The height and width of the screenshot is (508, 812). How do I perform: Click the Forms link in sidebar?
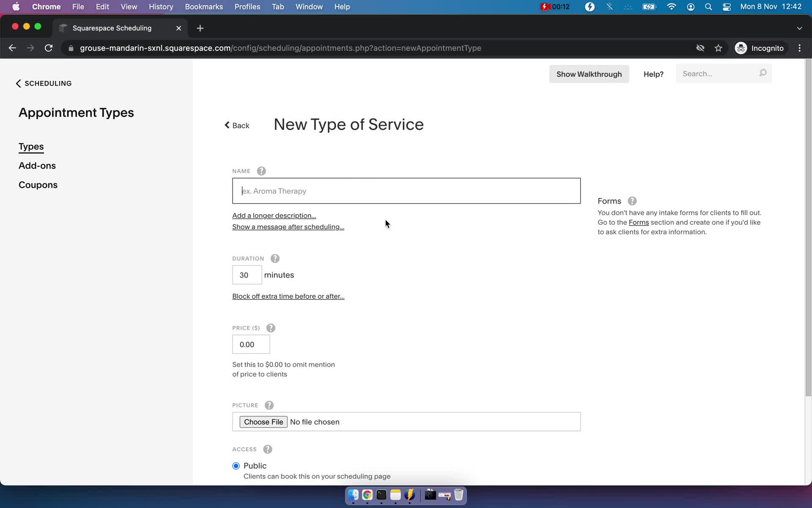638,222
